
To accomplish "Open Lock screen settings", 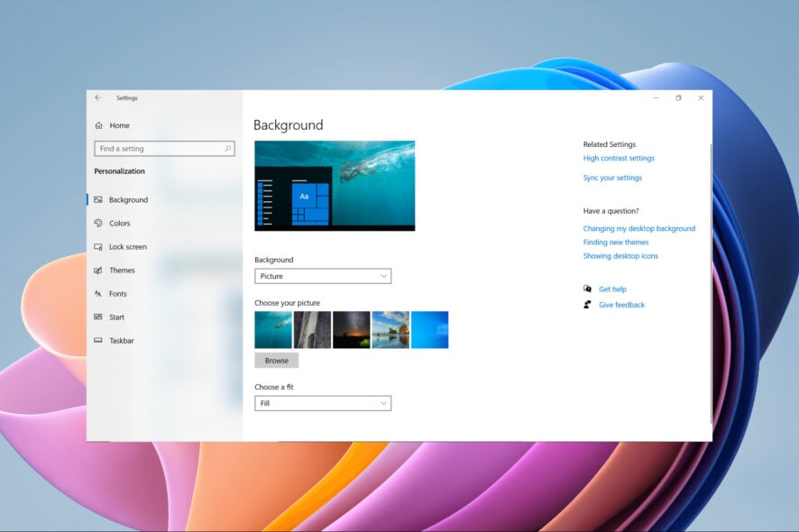I will pos(128,247).
